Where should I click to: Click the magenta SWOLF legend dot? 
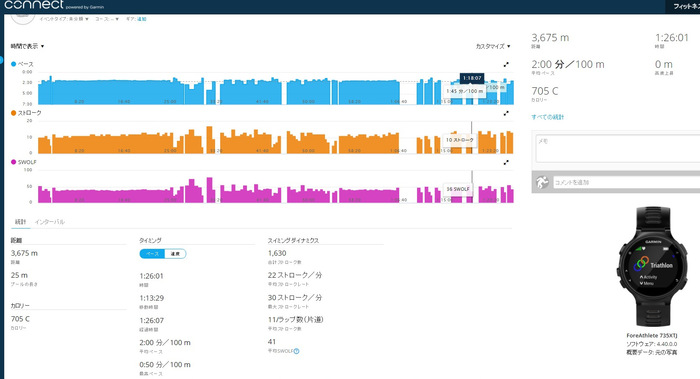click(13, 162)
